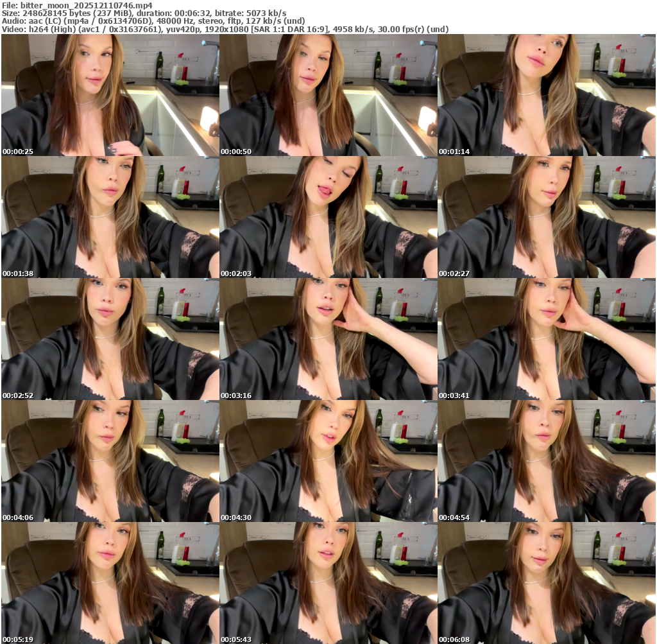657x644 pixels.
Task: Select the thumbnail timestamped 00:04:30
Action: [328, 461]
